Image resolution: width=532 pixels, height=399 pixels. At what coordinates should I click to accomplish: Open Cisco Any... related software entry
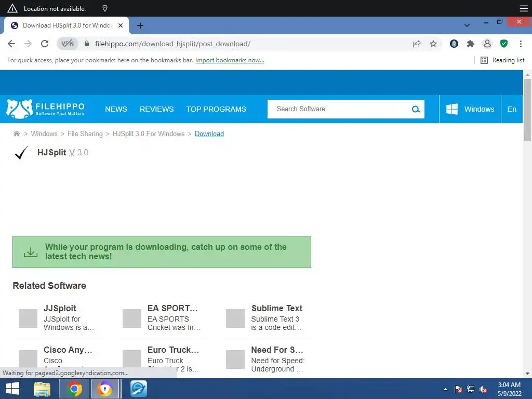(58, 359)
